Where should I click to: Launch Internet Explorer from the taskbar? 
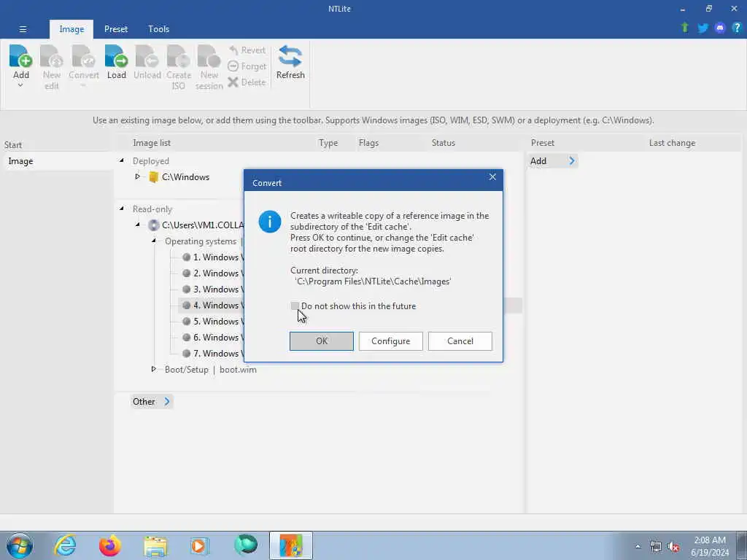(65, 545)
